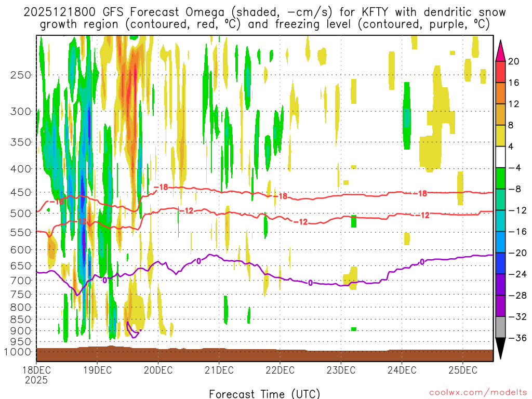532x399 pixels.
Task: Click the 2025 year label under 18DEC
Action: click(36, 380)
